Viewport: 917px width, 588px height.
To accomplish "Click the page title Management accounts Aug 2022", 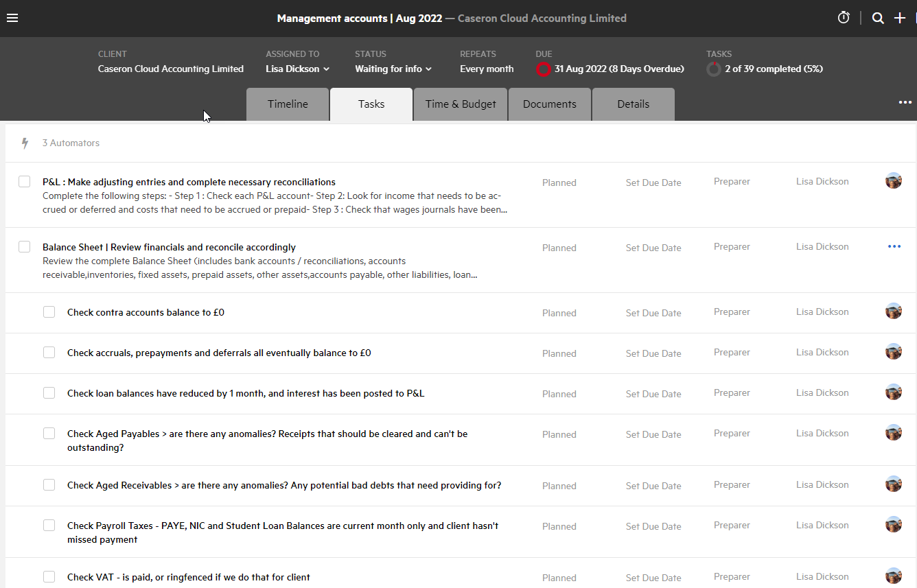I will (360, 19).
